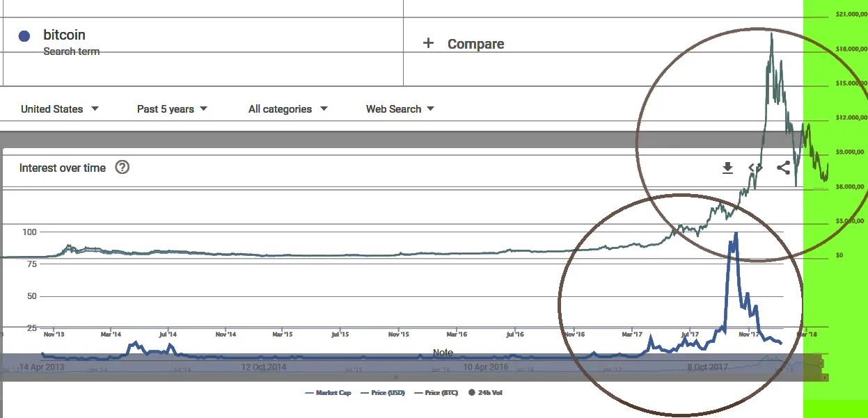The height and width of the screenshot is (418, 868).
Task: Download the Interest over time data
Action: (x=727, y=168)
